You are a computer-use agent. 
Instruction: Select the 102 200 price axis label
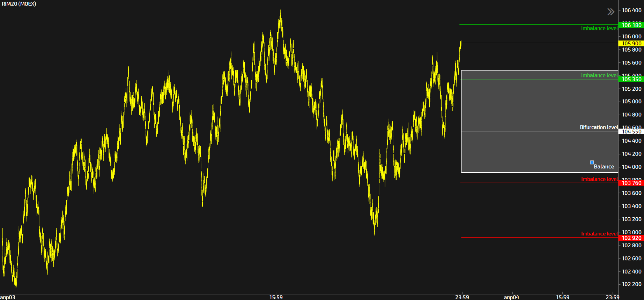pos(632,284)
